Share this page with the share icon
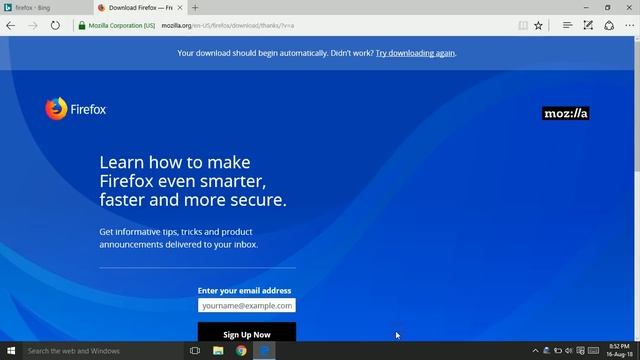 [609, 25]
